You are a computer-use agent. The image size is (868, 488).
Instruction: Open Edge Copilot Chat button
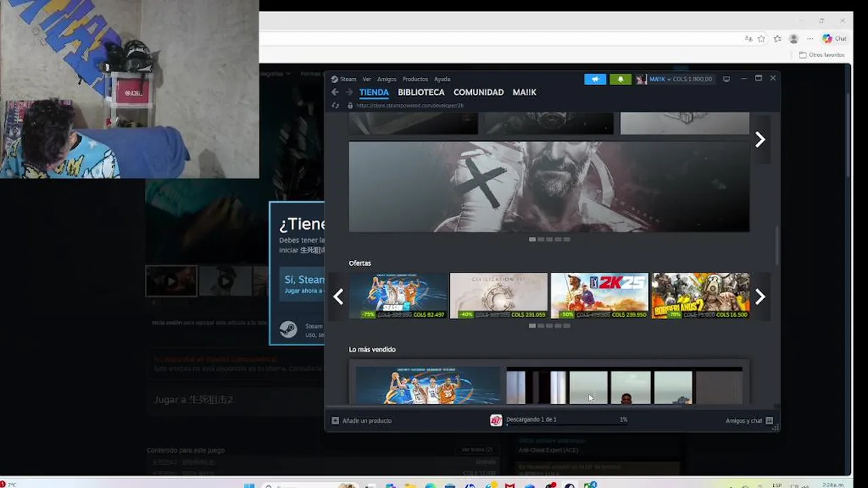(834, 39)
